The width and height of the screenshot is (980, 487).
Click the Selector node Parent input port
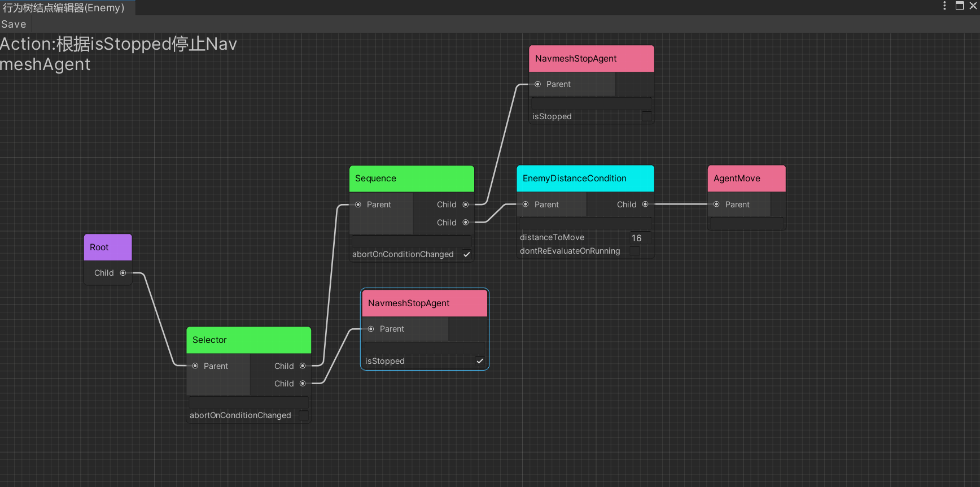pos(195,366)
